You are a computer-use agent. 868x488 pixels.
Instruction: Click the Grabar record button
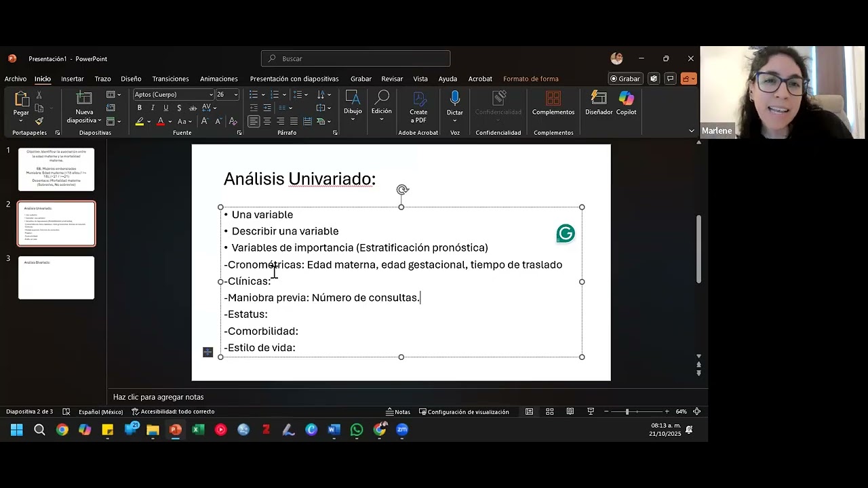click(625, 79)
